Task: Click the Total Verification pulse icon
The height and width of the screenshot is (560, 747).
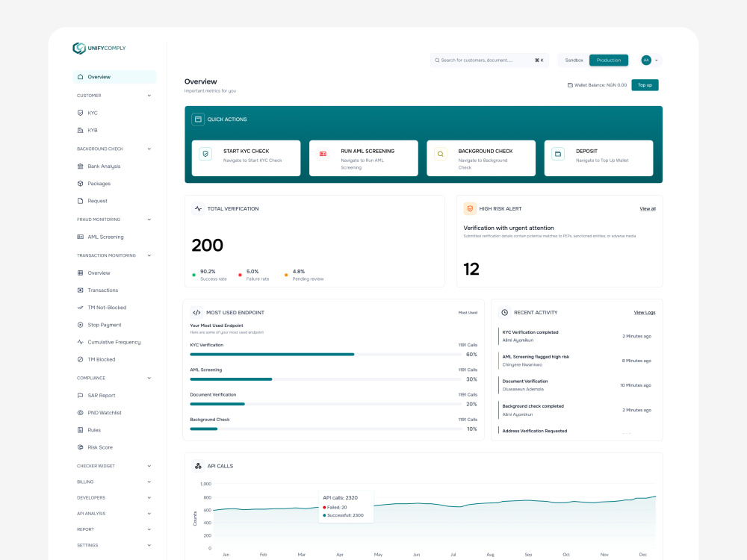Action: [x=198, y=208]
